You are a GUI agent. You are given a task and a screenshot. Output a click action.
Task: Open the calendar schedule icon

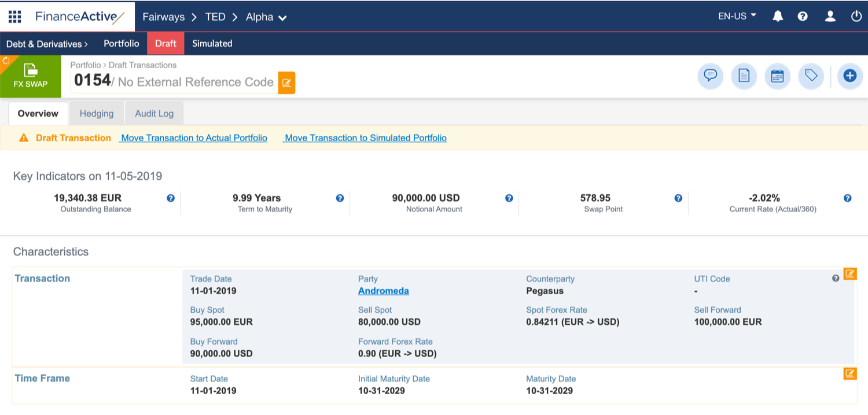777,76
